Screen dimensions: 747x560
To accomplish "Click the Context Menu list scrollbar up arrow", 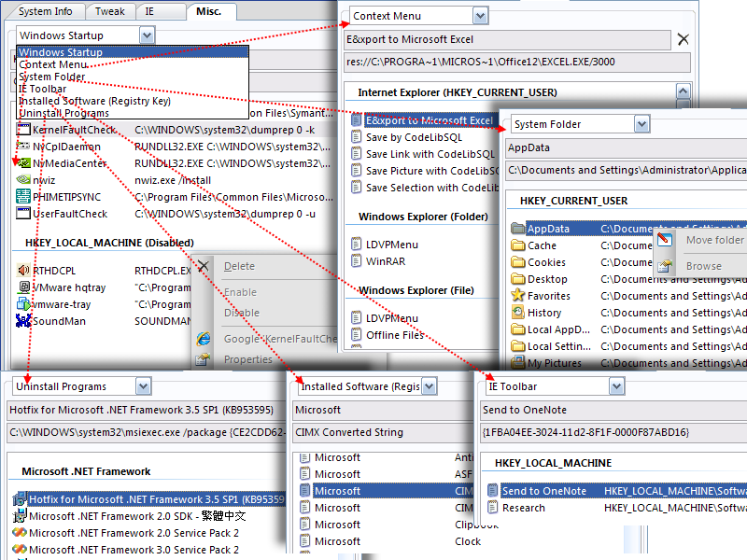I will 684,91.
